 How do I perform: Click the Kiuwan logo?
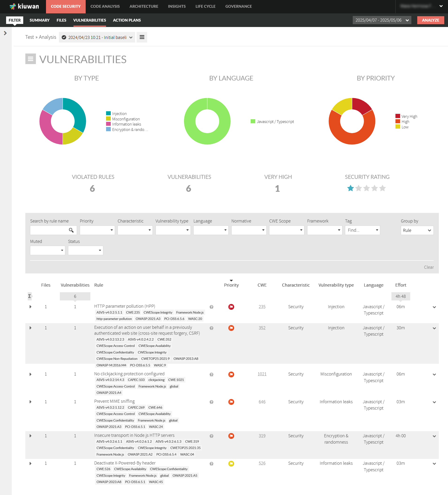point(24,6)
